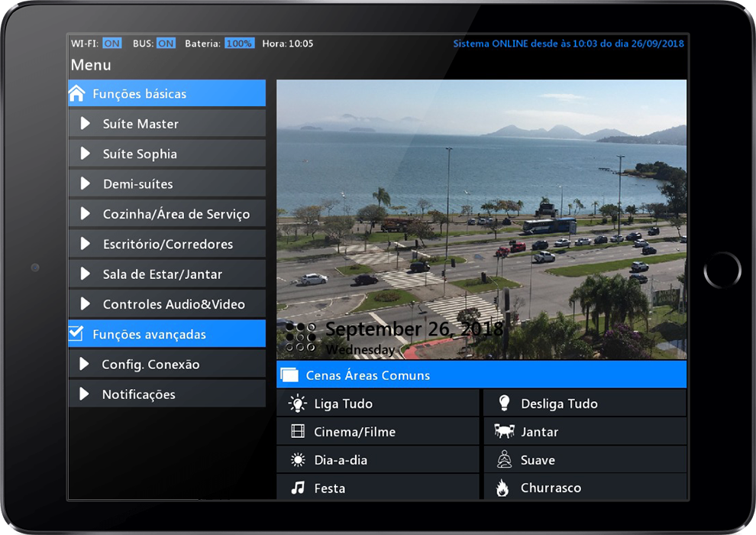Image resolution: width=756 pixels, height=535 pixels.
Task: Click the seaside street camera image
Action: point(481,219)
